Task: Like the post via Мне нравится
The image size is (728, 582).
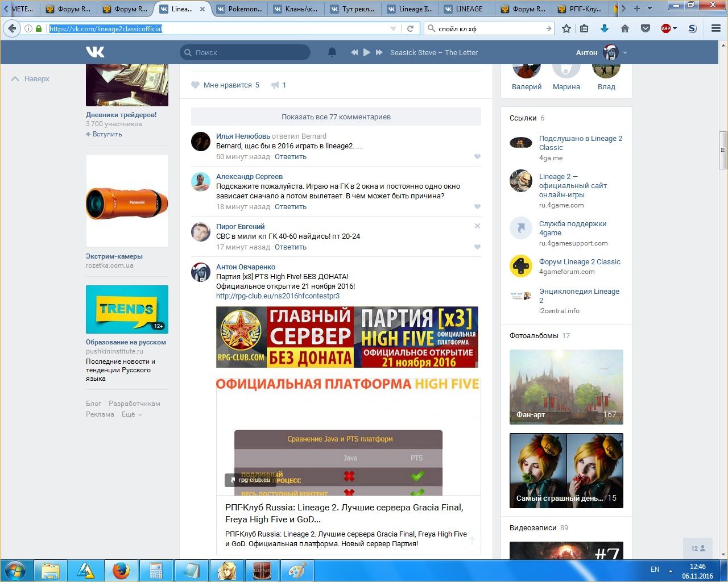Action: click(226, 85)
